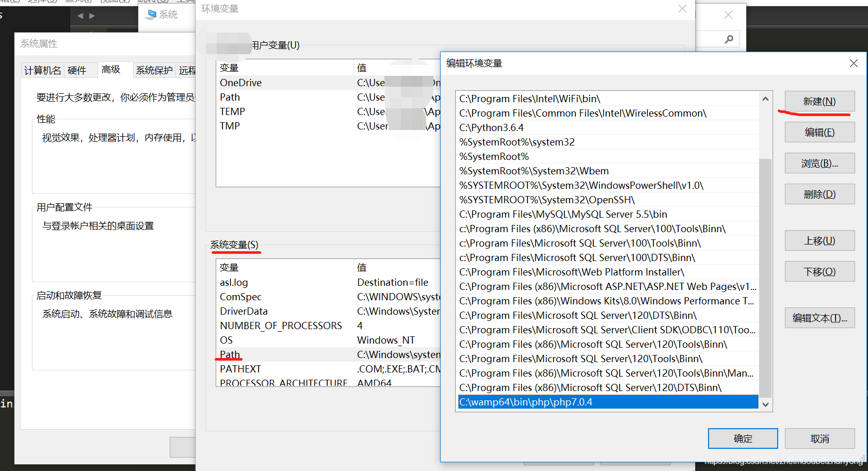
Task: Click search magnifier icon in 系统 window
Action: pyautogui.click(x=729, y=39)
